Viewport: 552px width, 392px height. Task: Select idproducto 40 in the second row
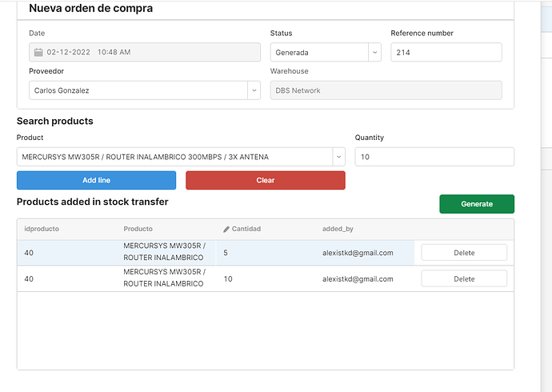(29, 278)
